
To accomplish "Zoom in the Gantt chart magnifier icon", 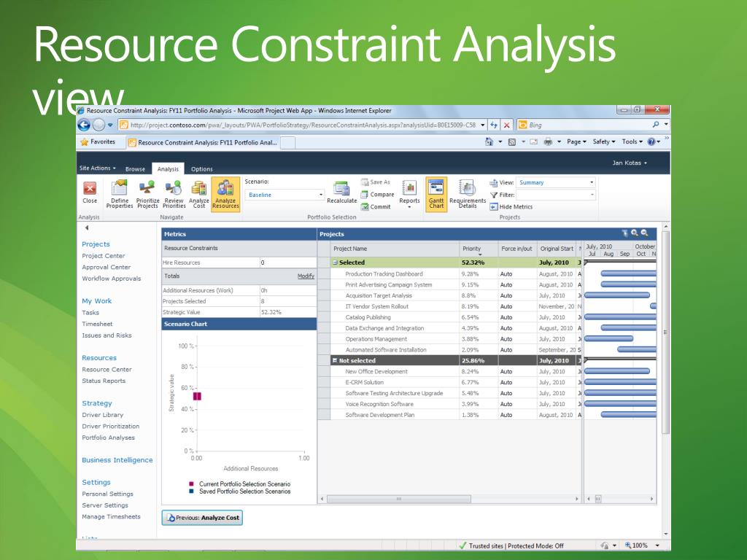I will coord(635,233).
